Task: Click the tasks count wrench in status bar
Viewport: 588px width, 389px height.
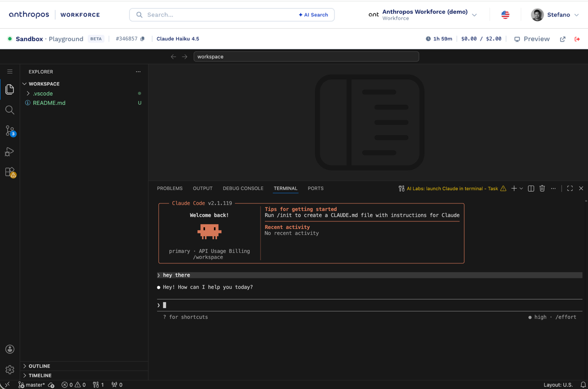Action: pyautogui.click(x=98, y=385)
